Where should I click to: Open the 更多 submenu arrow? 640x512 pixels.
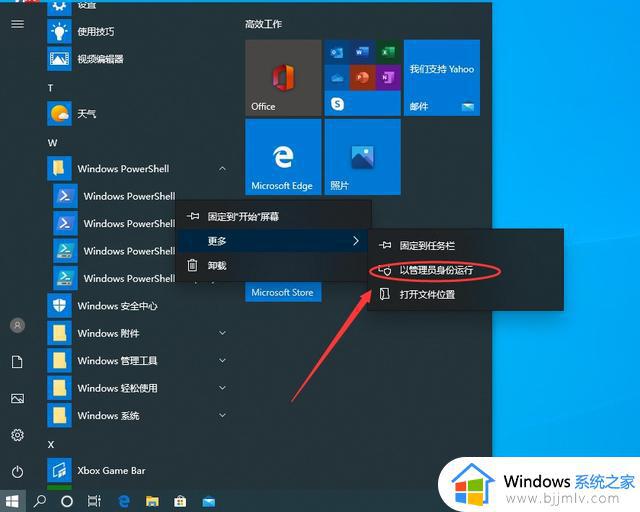(356, 241)
